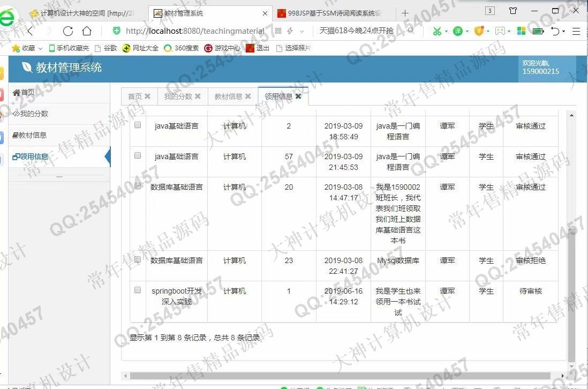
Task: Click the skin shirt icon in title bar
Action: tap(513, 11)
